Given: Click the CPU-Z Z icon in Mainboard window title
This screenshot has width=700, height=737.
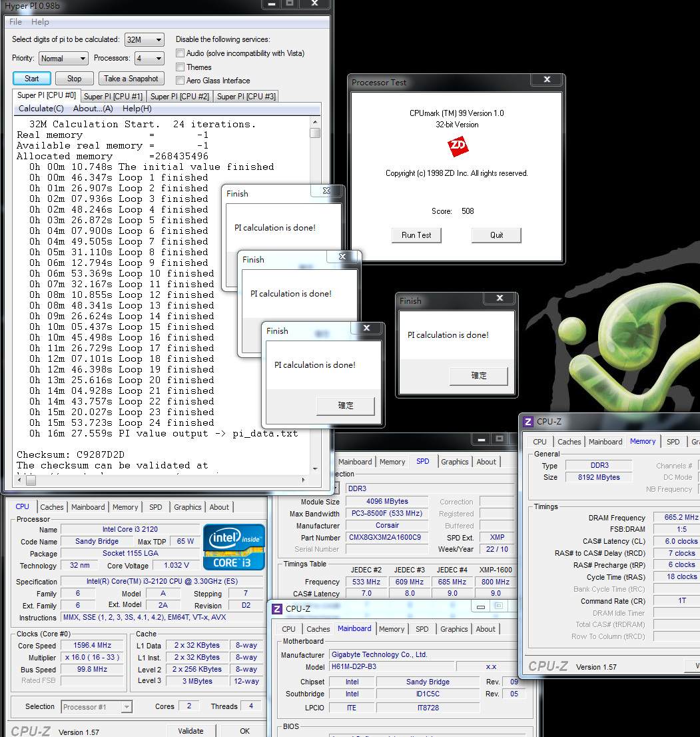Looking at the screenshot, I should coord(277,608).
